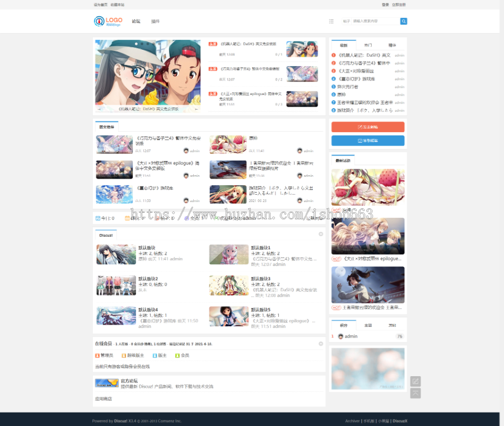504x426 pixels.
Task: Switch to the 热门 tab in sidebar
Action: point(368,45)
